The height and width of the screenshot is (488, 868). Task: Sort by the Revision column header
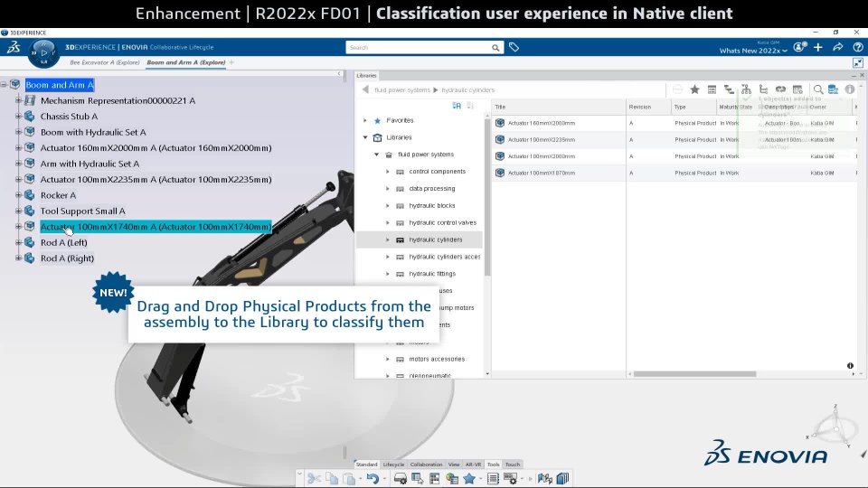click(648, 107)
